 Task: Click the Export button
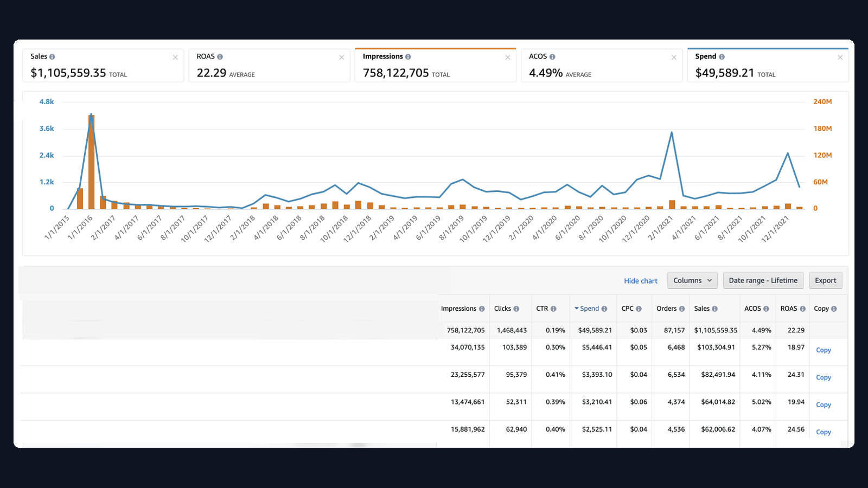(x=825, y=280)
